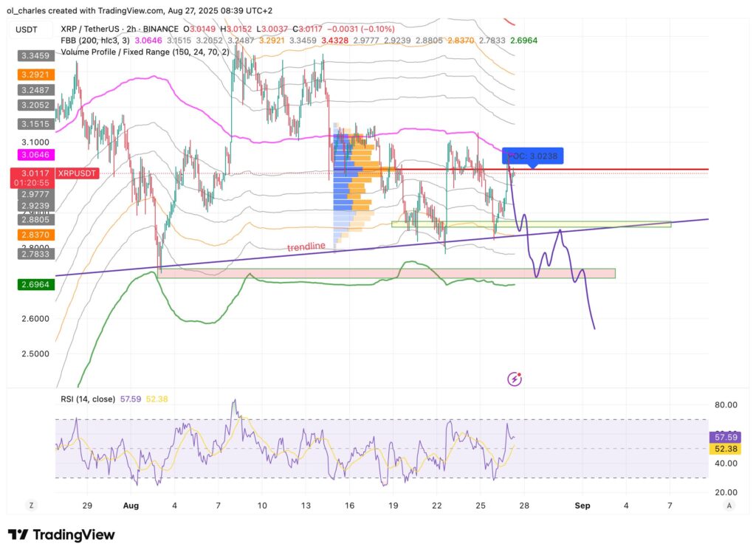Click the Z timezone button on time axis

[x=32, y=506]
